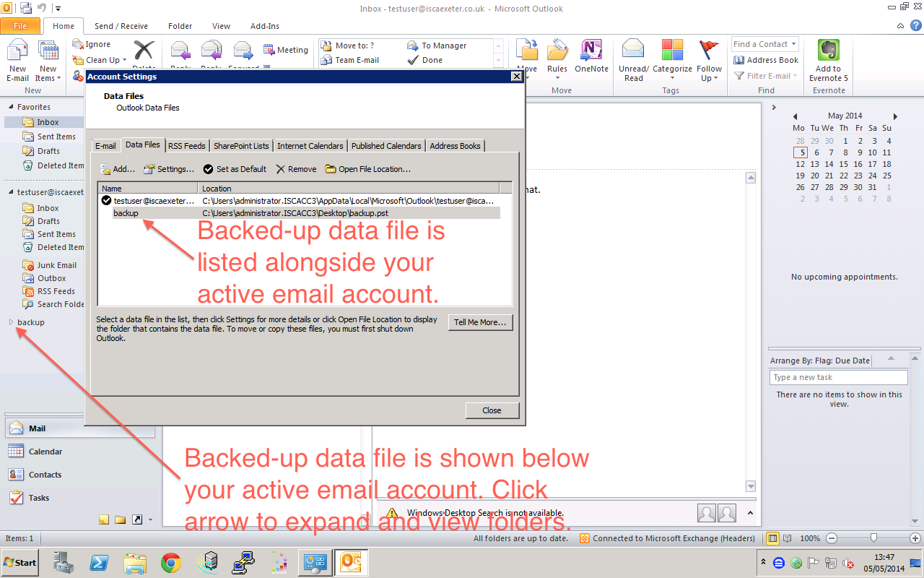Open the Quick Access Toolbar customize arrow
The height and width of the screenshot is (578, 924).
(x=58, y=9)
